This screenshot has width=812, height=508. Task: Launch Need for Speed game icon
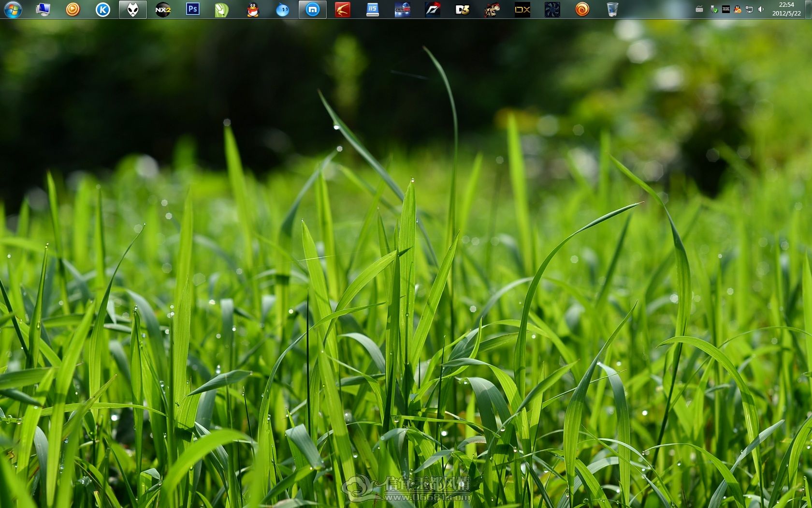tap(433, 9)
